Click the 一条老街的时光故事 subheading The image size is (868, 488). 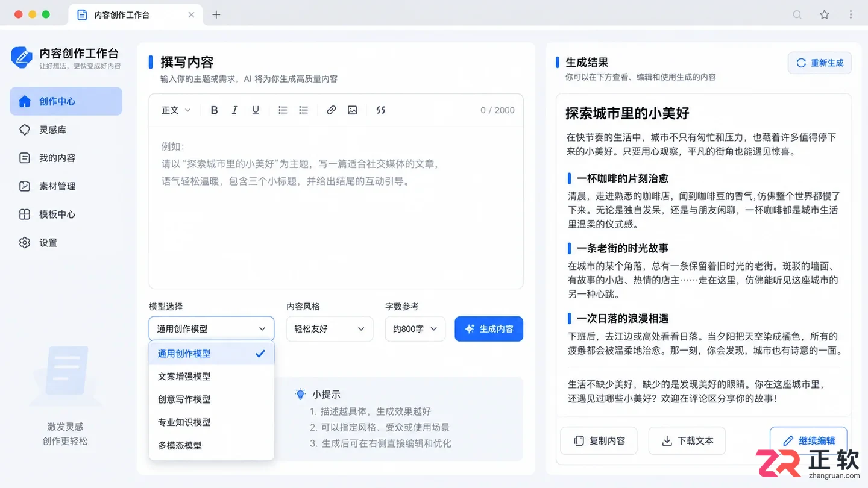coord(623,248)
